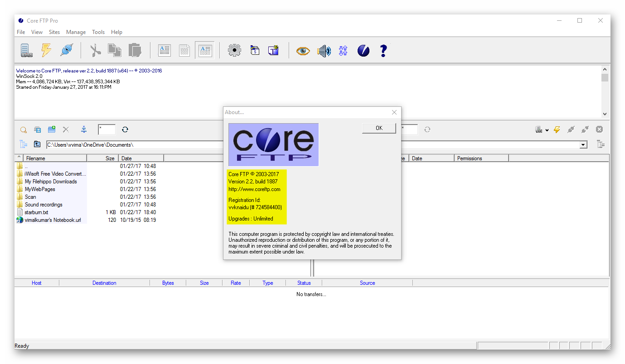Open the Site Manager server icon

pyautogui.click(x=26, y=50)
